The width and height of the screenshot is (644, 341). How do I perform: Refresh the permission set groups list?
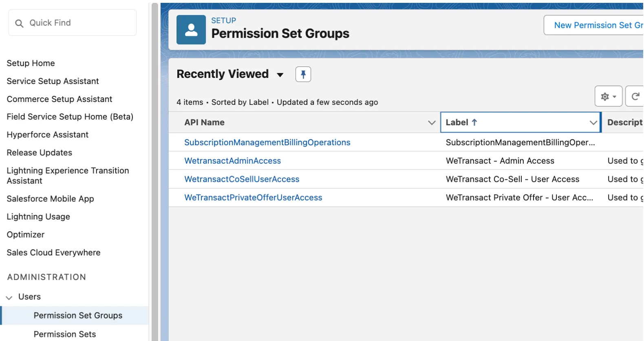pos(635,96)
